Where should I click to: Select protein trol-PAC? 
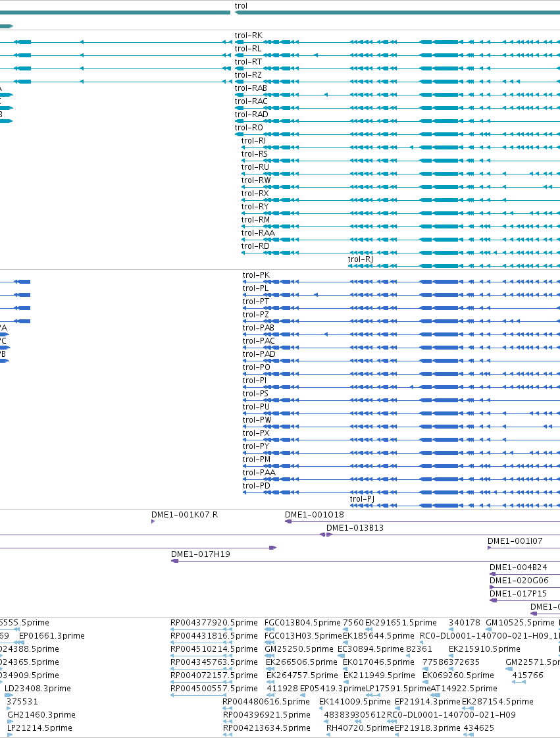coord(259,341)
